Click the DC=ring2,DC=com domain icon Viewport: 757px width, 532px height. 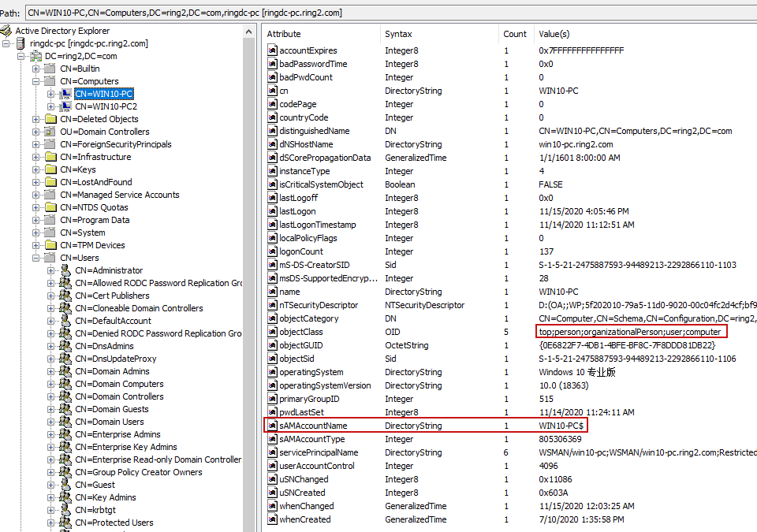tap(36, 56)
